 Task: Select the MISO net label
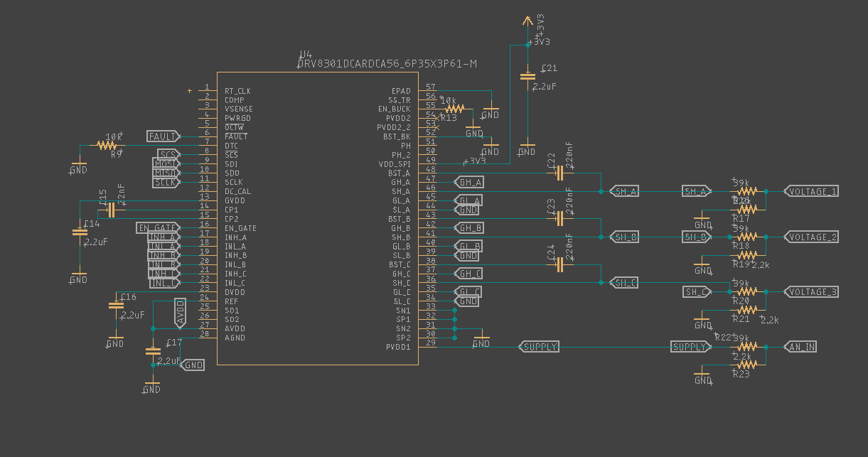[166, 173]
